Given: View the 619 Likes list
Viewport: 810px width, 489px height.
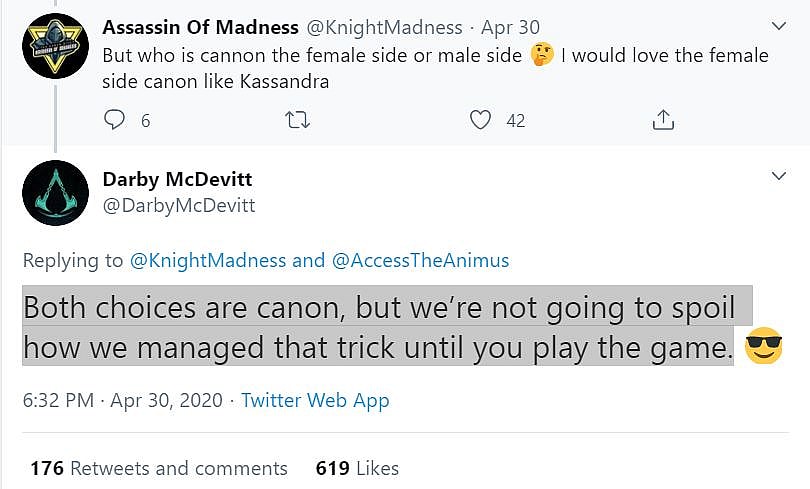Looking at the screenshot, I should [357, 467].
